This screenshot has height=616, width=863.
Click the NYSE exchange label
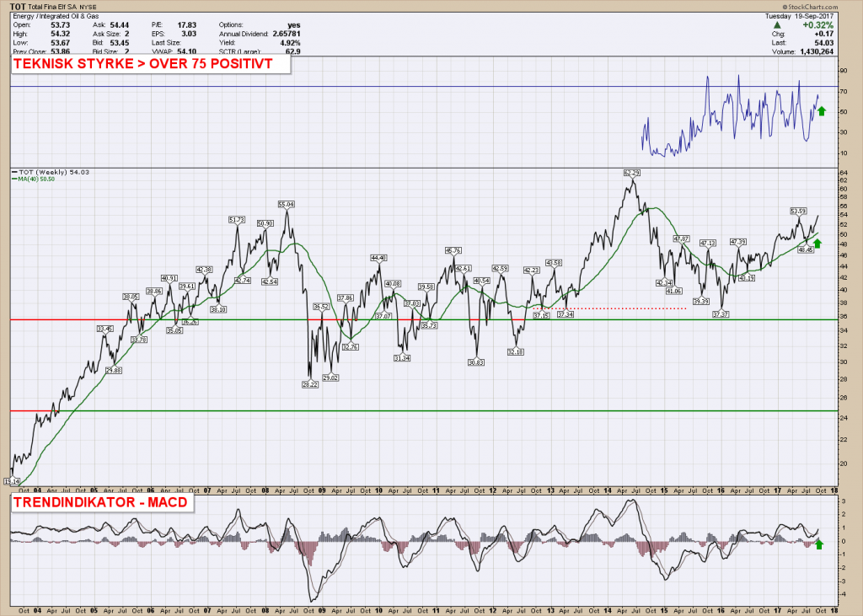pyautogui.click(x=88, y=7)
